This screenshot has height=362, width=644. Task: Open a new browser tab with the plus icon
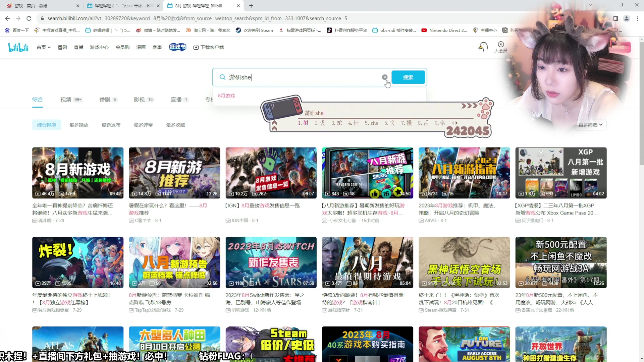pyautogui.click(x=251, y=6)
